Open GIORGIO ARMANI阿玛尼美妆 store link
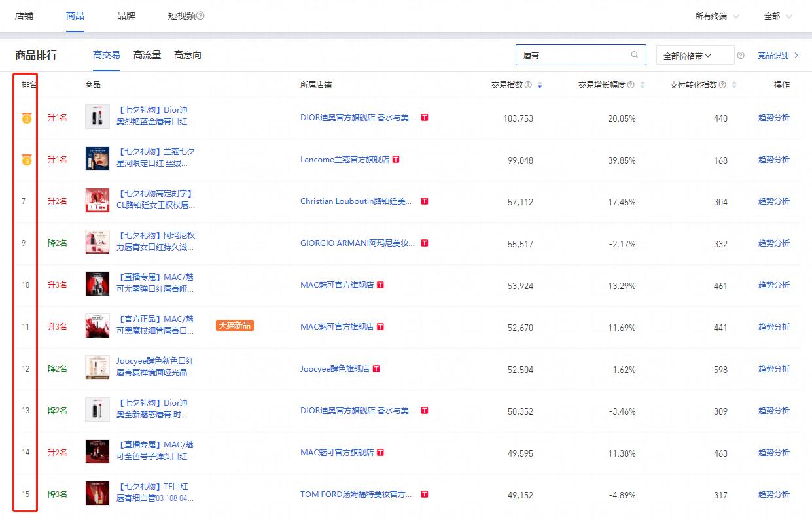The width and height of the screenshot is (812, 520). click(358, 243)
